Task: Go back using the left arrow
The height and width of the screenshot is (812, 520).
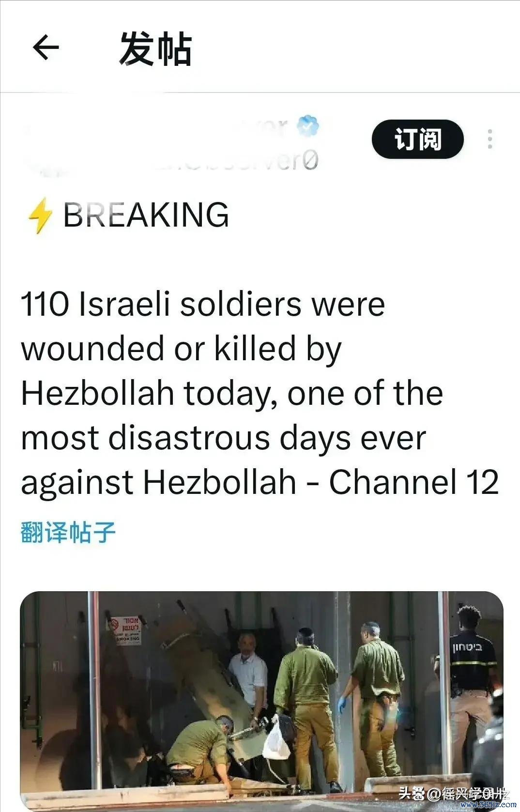Action: [46, 47]
